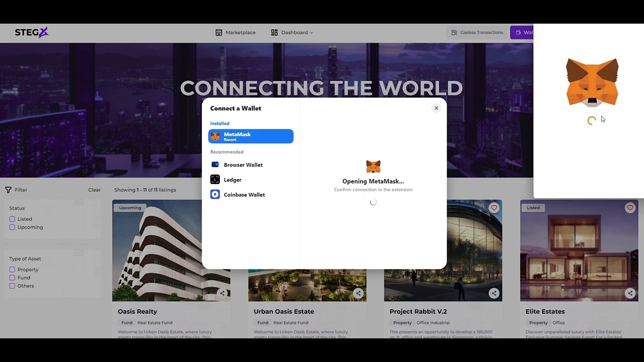Click the Oasis Realty building thumbnail
Screen dimensions: 644x362
tap(171, 250)
